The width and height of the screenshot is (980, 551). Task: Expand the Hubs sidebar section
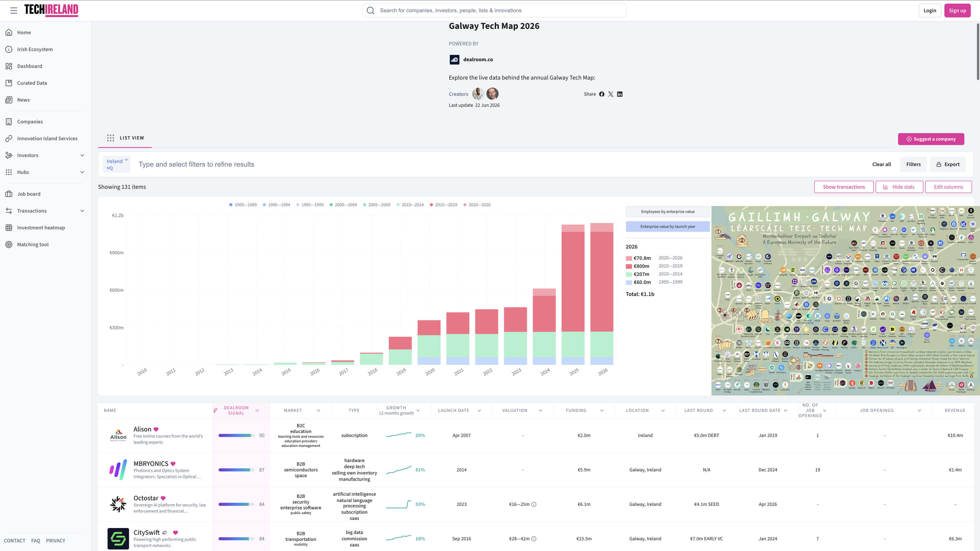(82, 172)
